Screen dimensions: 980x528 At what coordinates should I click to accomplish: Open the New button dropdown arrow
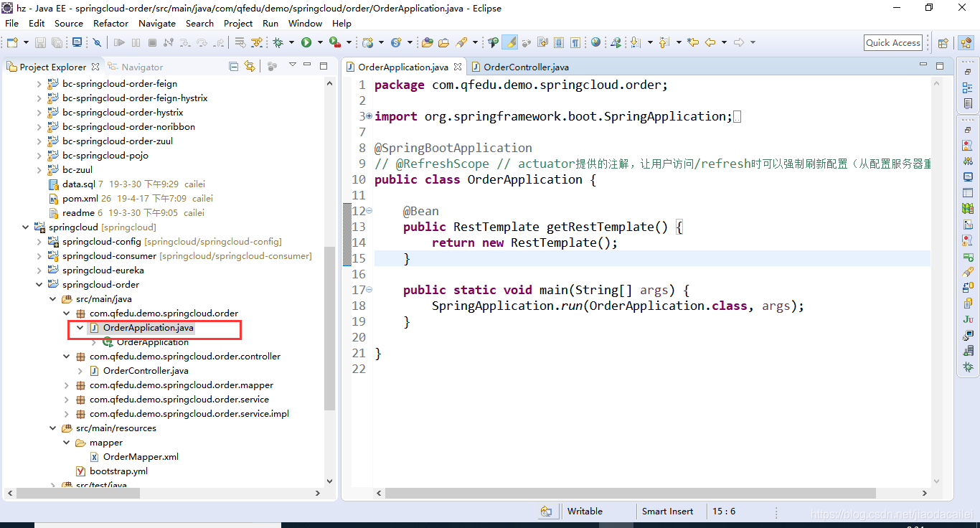point(26,42)
